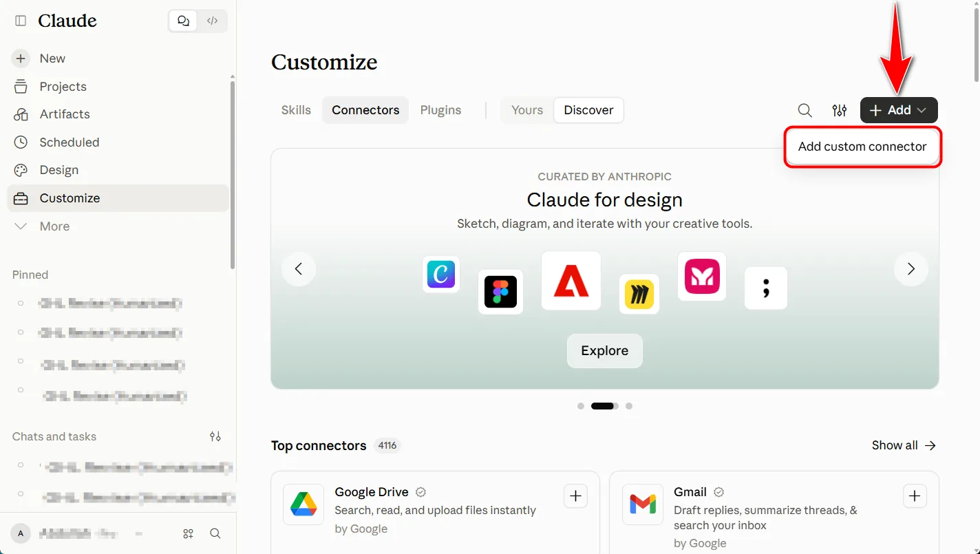The height and width of the screenshot is (554, 980).
Task: Select last carousel pagination dot
Action: click(x=629, y=406)
